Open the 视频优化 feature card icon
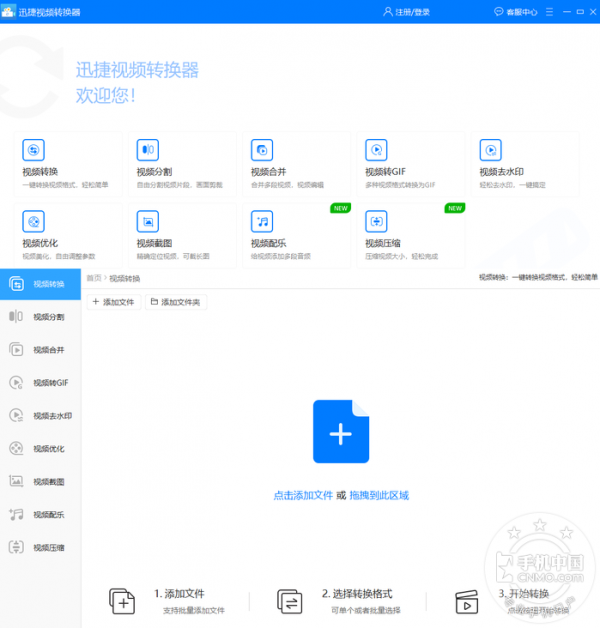 click(x=33, y=221)
